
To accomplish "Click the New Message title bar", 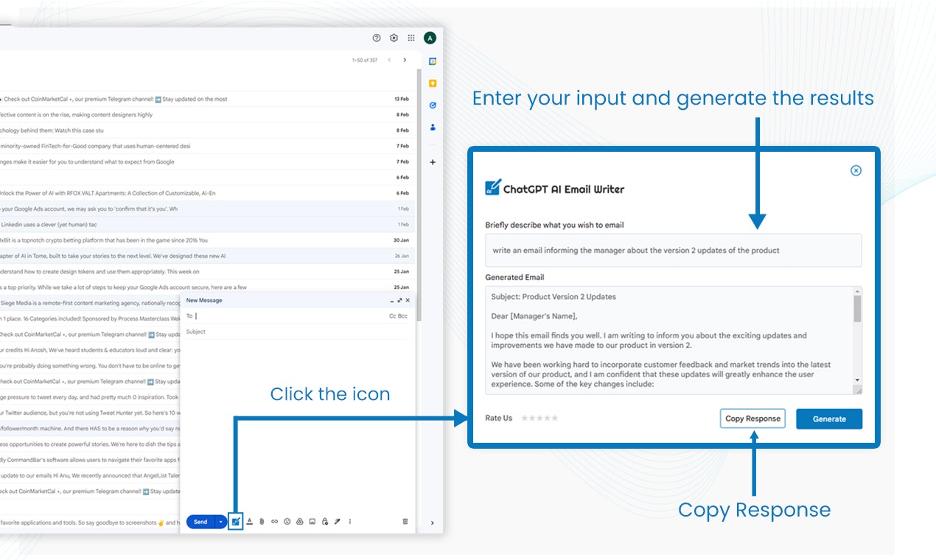I will [298, 301].
